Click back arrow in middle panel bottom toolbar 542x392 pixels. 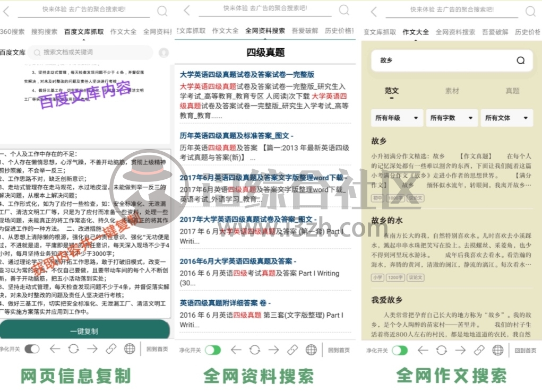[236, 350]
